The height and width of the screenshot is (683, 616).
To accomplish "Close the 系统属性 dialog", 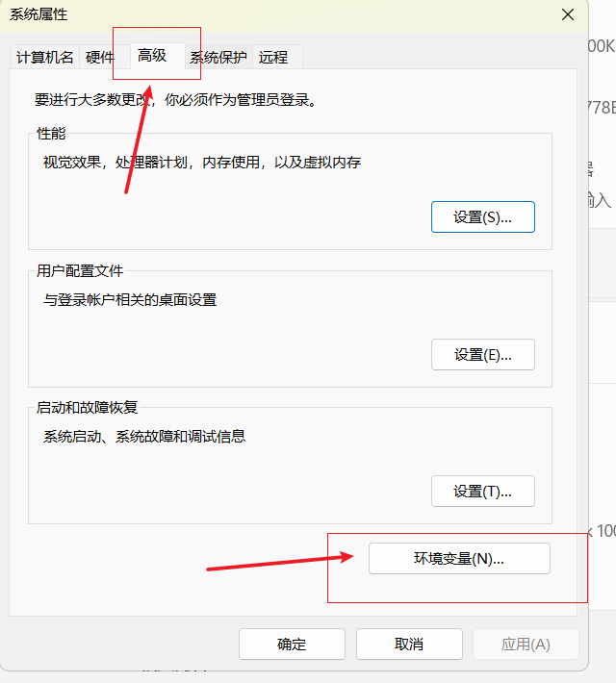I will click(568, 14).
